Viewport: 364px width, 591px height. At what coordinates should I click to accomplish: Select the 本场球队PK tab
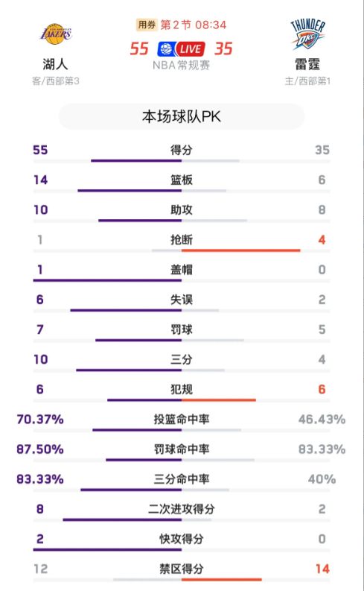(x=182, y=116)
